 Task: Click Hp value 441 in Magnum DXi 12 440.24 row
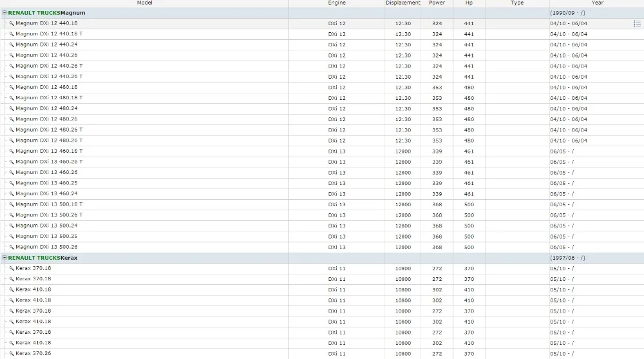pyautogui.click(x=469, y=45)
